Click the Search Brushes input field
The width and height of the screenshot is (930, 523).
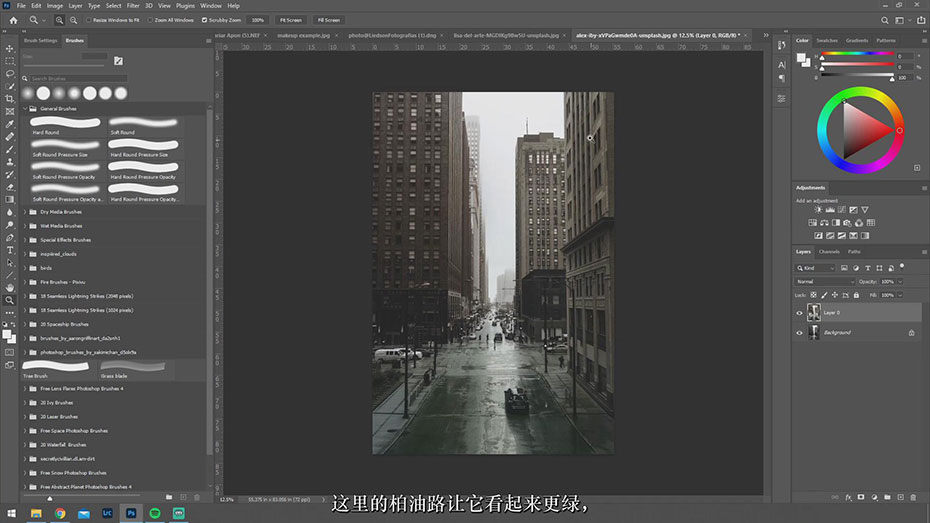(x=78, y=78)
